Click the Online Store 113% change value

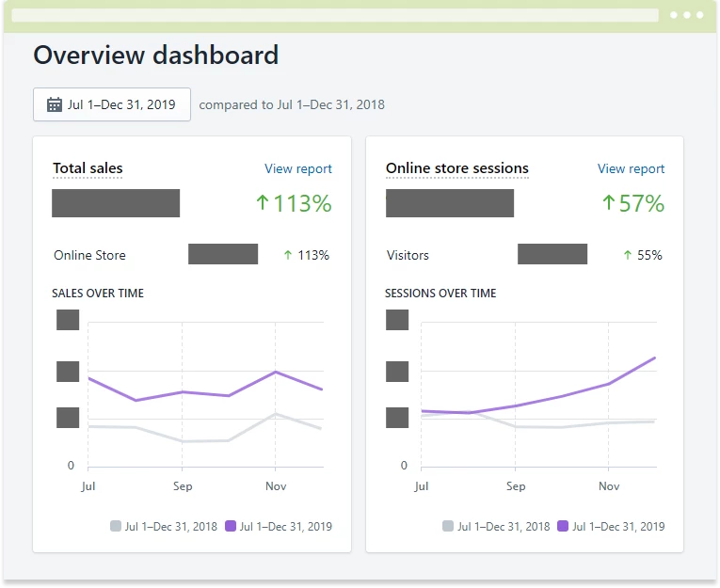313,255
